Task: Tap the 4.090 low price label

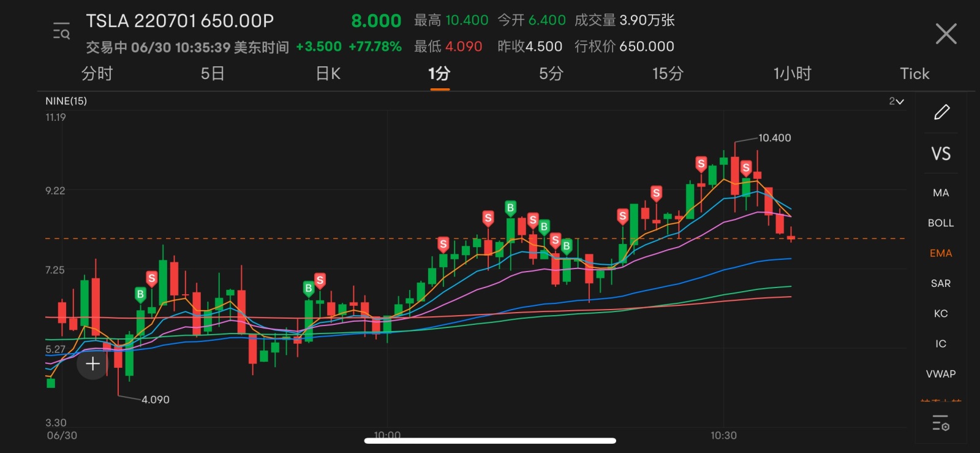Action: coord(156,400)
